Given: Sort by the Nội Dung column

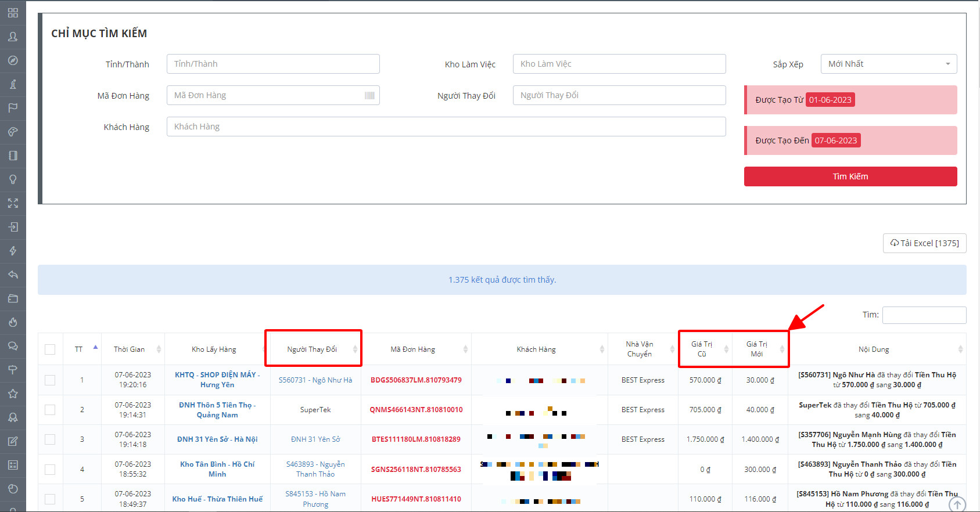Looking at the screenshot, I should [877, 349].
